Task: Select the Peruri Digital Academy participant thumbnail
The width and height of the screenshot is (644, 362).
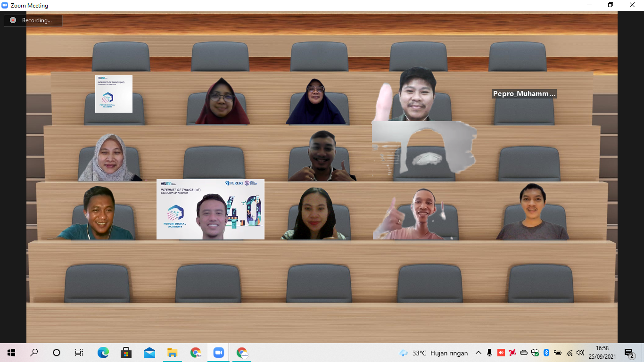Action: point(114,94)
